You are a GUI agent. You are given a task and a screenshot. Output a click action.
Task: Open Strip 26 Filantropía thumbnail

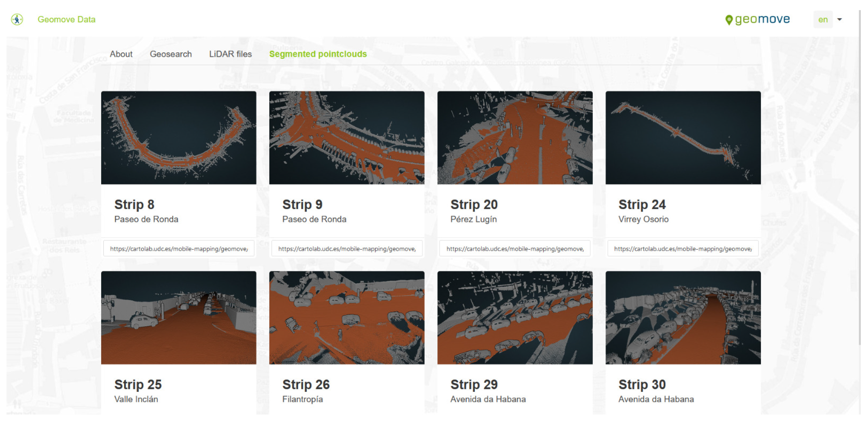[x=346, y=318]
